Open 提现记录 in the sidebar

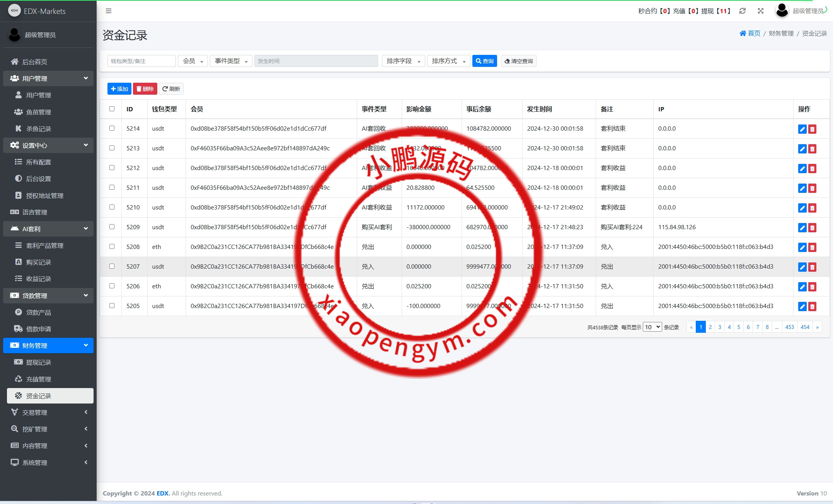pos(38,362)
